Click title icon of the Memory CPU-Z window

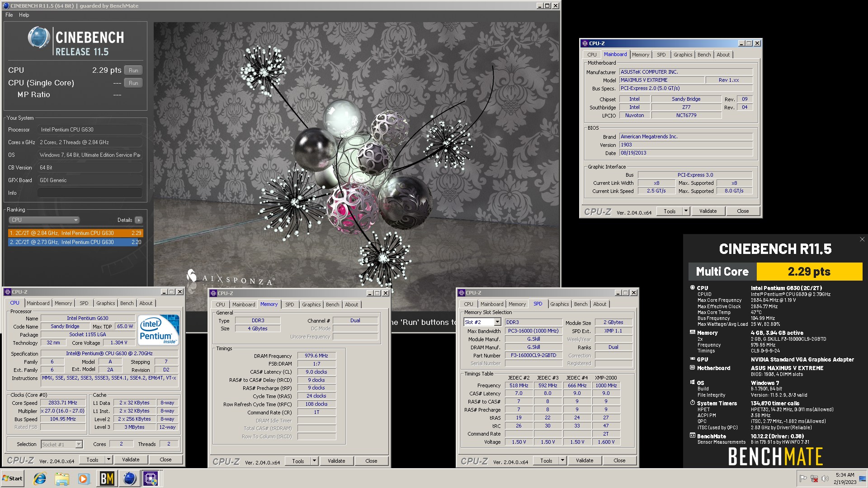click(214, 293)
